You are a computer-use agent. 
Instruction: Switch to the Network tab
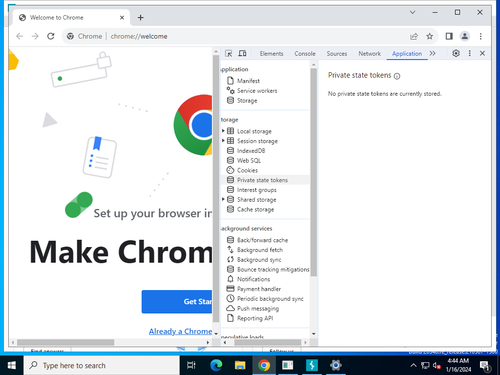(369, 53)
